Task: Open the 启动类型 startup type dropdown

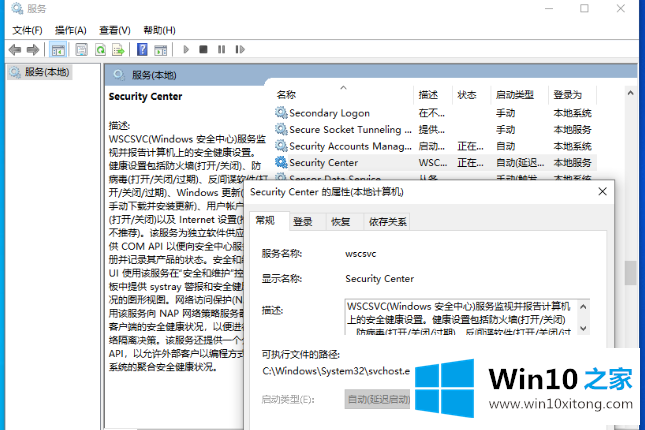Action: pos(378,399)
